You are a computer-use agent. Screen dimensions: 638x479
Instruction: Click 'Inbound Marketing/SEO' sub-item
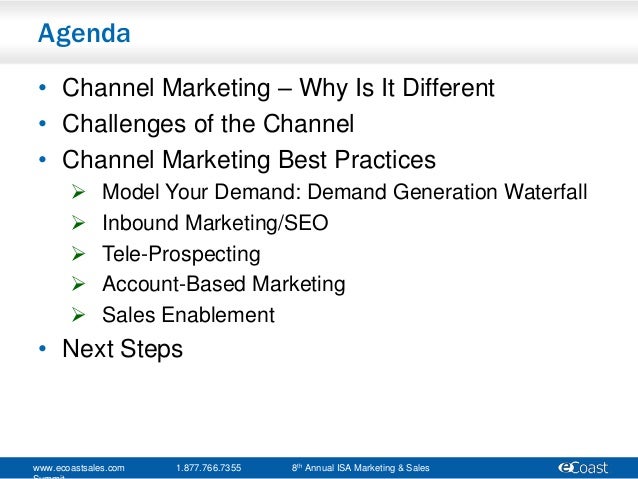[215, 223]
